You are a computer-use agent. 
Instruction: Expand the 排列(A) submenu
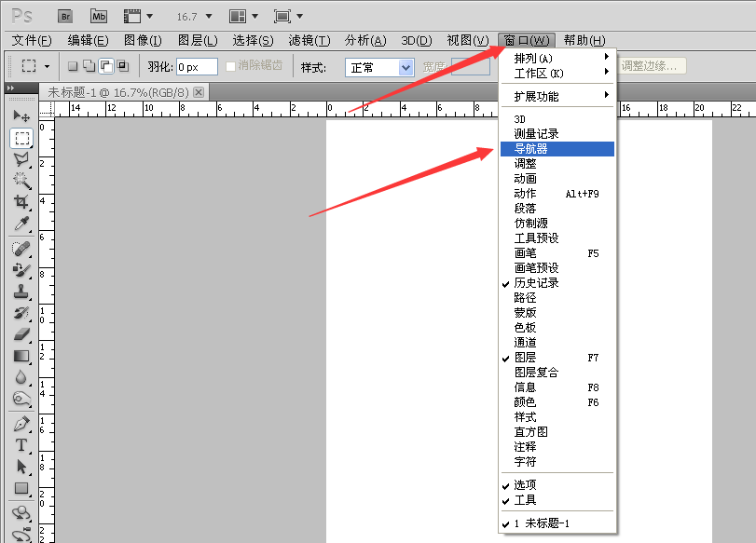(x=557, y=59)
